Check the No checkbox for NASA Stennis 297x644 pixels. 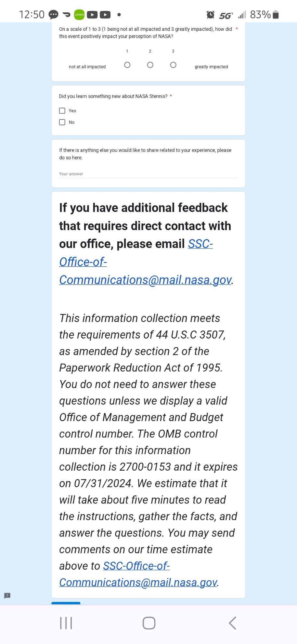coord(62,122)
